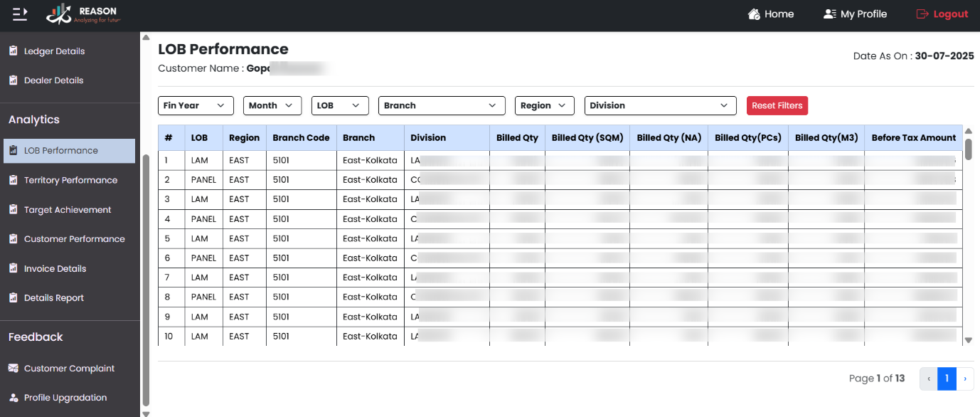Toggle the sidebar hamburger menu icon
This screenshot has height=417, width=980.
(20, 14)
